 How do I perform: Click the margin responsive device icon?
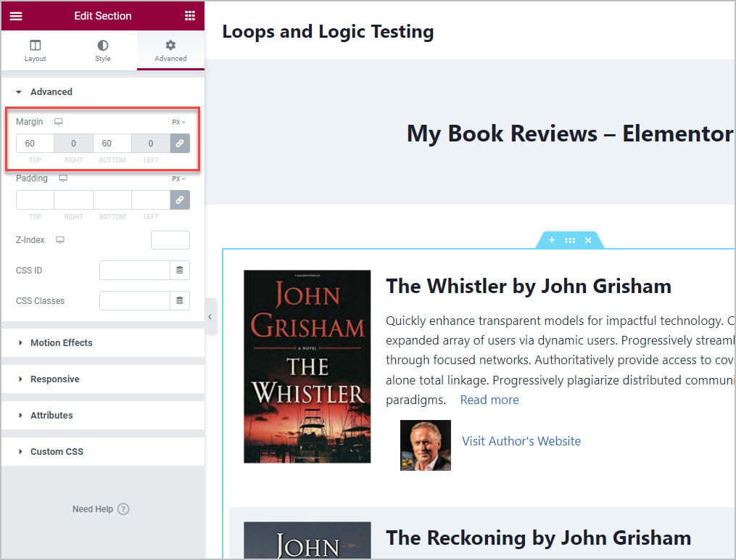tap(59, 122)
